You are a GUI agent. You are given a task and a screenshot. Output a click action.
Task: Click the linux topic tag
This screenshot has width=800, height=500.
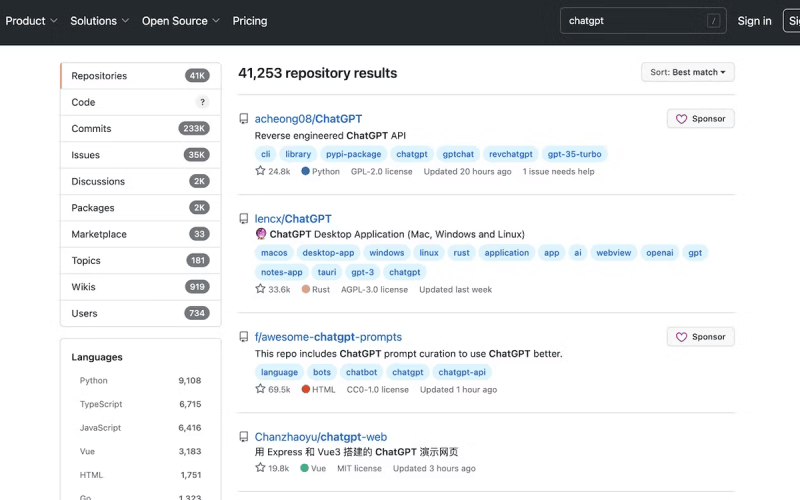point(429,253)
